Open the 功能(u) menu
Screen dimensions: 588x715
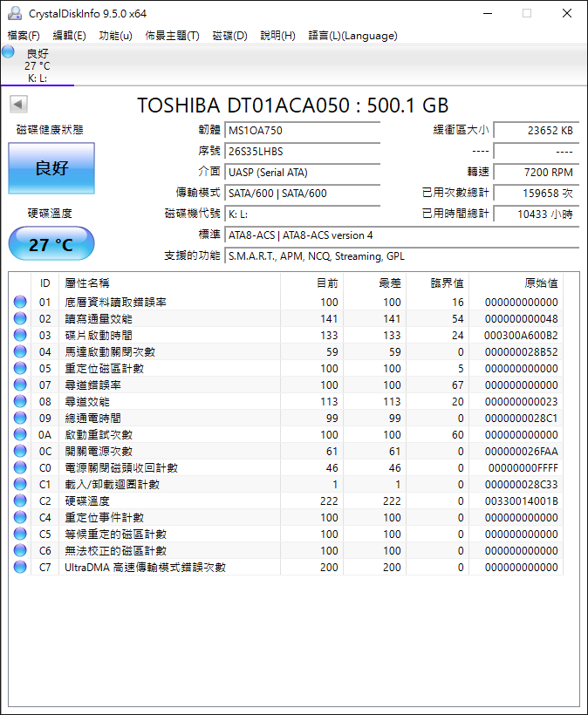(x=116, y=36)
